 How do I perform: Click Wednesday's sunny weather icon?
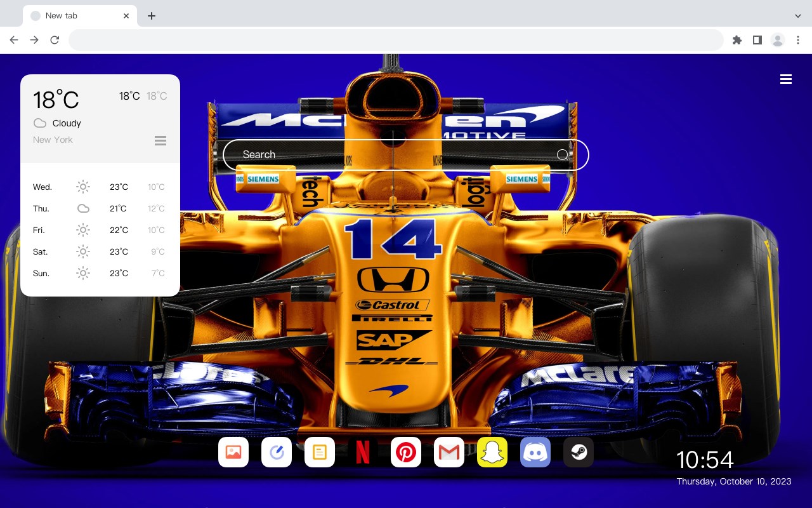click(x=83, y=187)
